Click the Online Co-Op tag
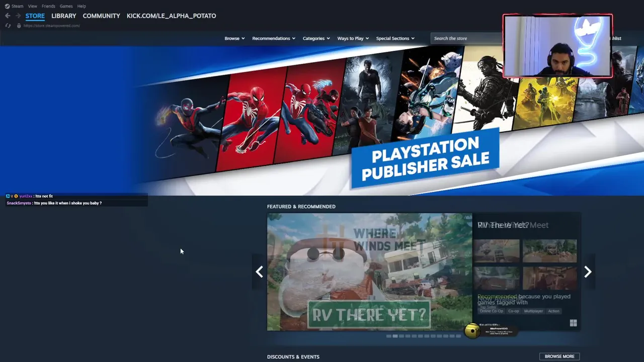The height and width of the screenshot is (362, 644). pyautogui.click(x=491, y=311)
